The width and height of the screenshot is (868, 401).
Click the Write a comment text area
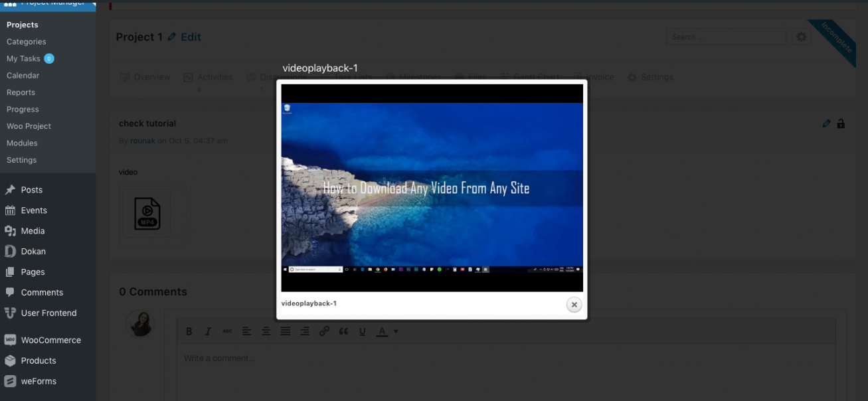[x=506, y=372]
